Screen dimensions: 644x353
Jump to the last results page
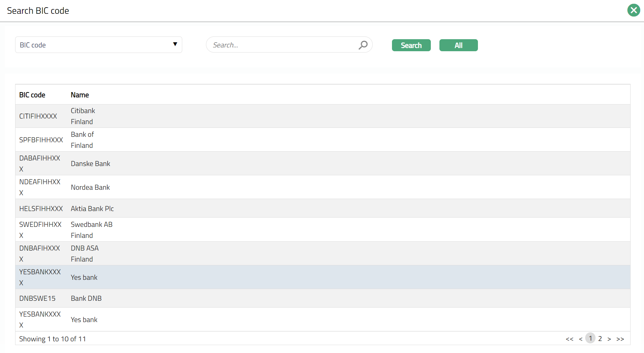[620, 339]
